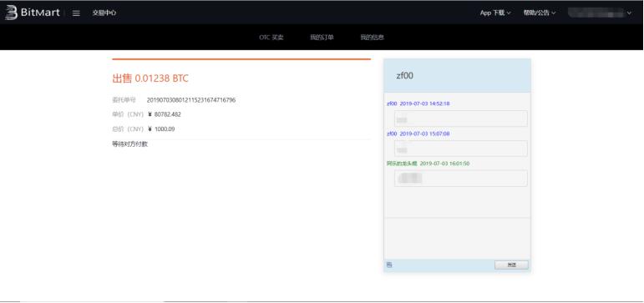Click the 等待对方付款 status text
Viewport: 644px width, 303px height.
[x=129, y=144]
